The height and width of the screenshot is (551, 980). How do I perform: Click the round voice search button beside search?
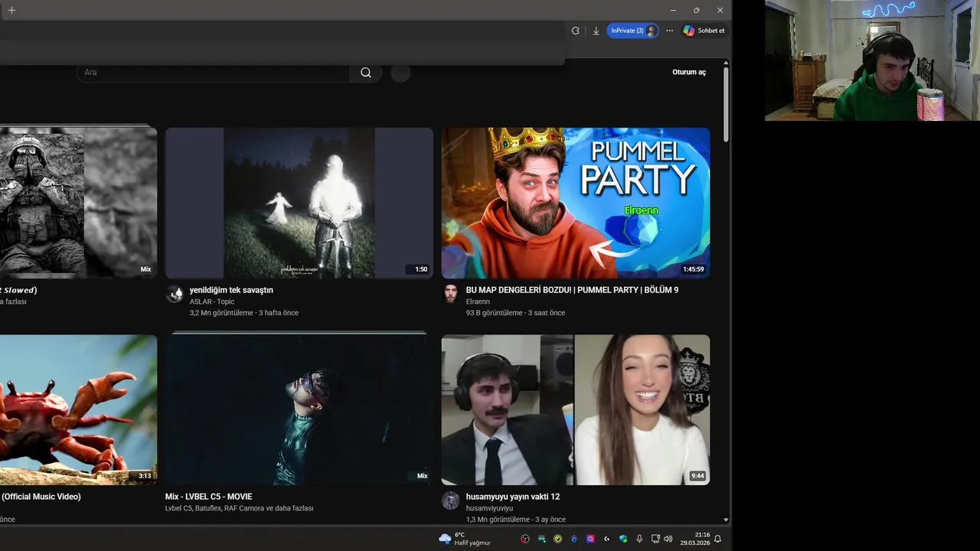400,73
